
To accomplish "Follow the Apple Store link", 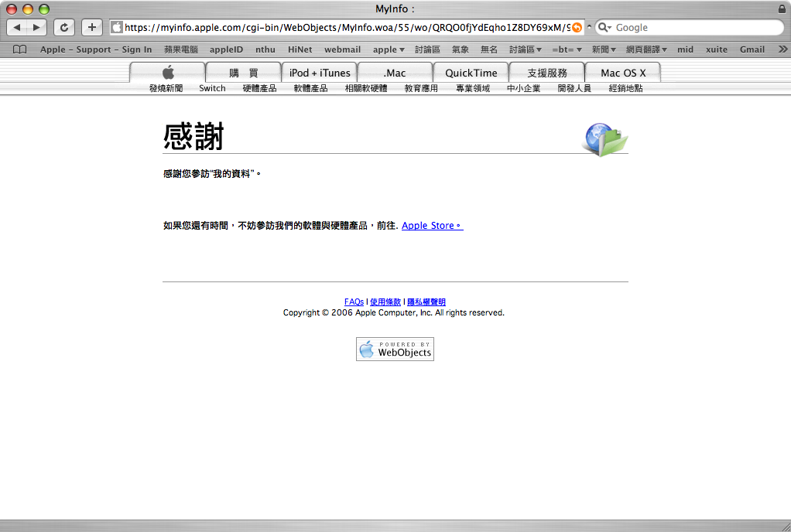I will tap(433, 226).
